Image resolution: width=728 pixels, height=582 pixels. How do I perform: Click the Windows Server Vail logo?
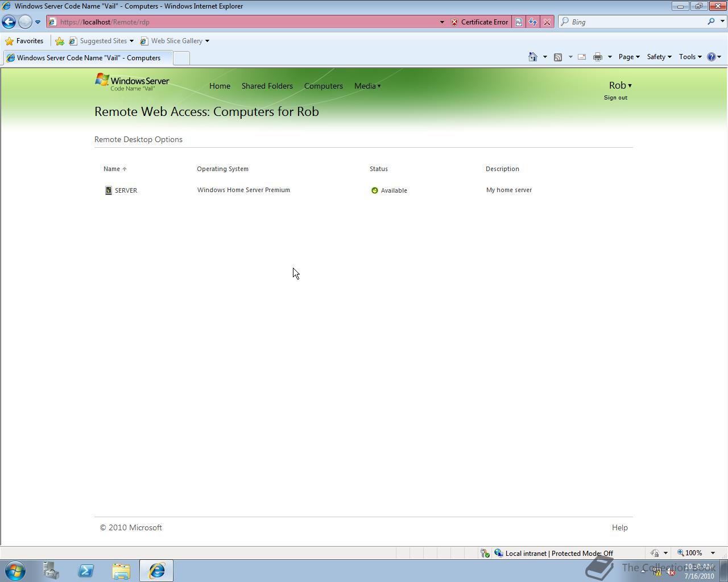click(x=132, y=82)
